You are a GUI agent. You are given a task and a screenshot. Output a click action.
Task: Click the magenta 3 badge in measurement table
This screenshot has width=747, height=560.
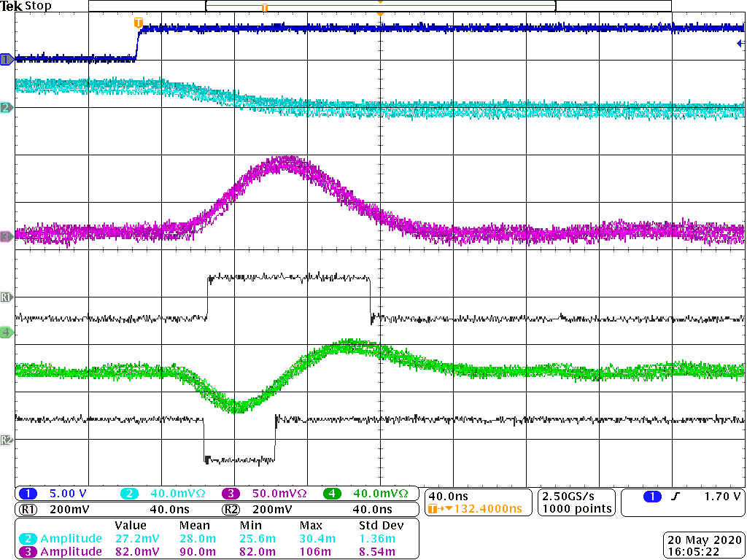pos(28,552)
